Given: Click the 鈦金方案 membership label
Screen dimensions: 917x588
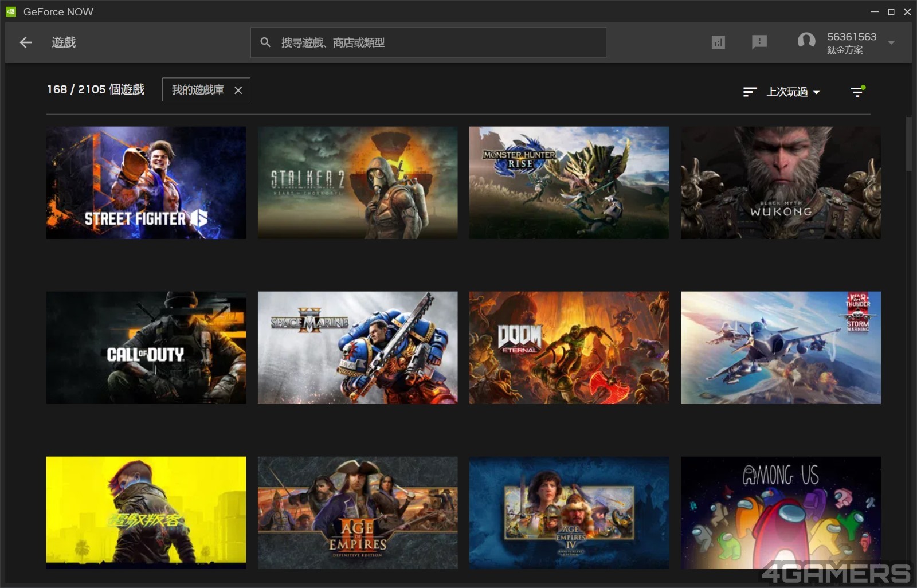Looking at the screenshot, I should (x=845, y=50).
